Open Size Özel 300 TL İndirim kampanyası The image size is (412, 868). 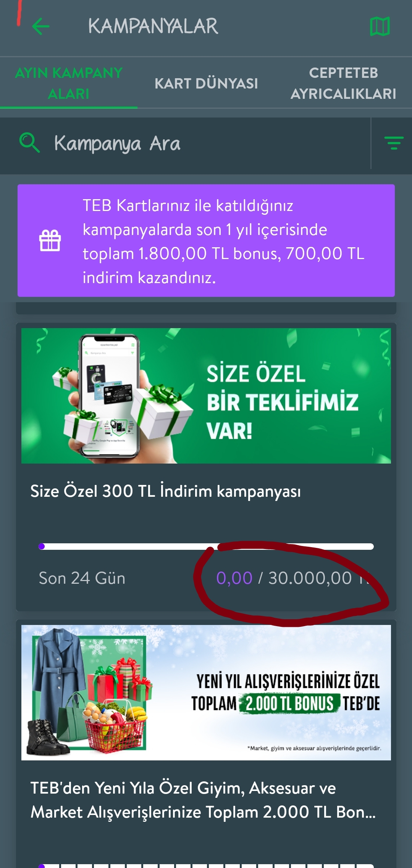(x=165, y=491)
